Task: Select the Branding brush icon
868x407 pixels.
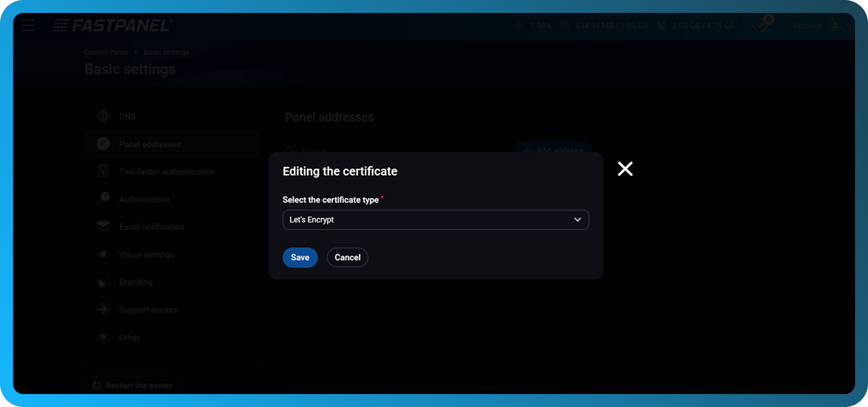Action: coord(104,281)
